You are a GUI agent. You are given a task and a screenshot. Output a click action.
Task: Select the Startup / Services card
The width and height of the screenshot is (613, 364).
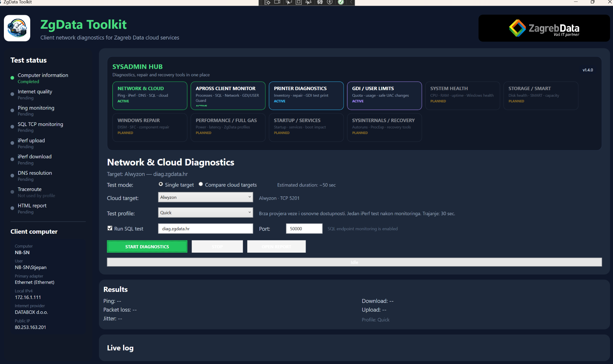tap(306, 128)
